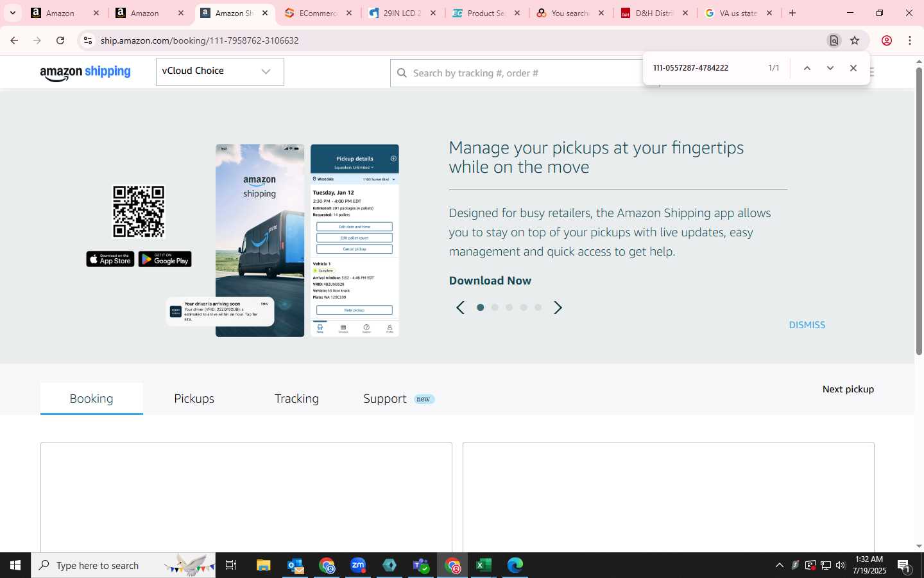The height and width of the screenshot is (578, 924).
Task: Open Zoom from taskbar
Action: (358, 565)
